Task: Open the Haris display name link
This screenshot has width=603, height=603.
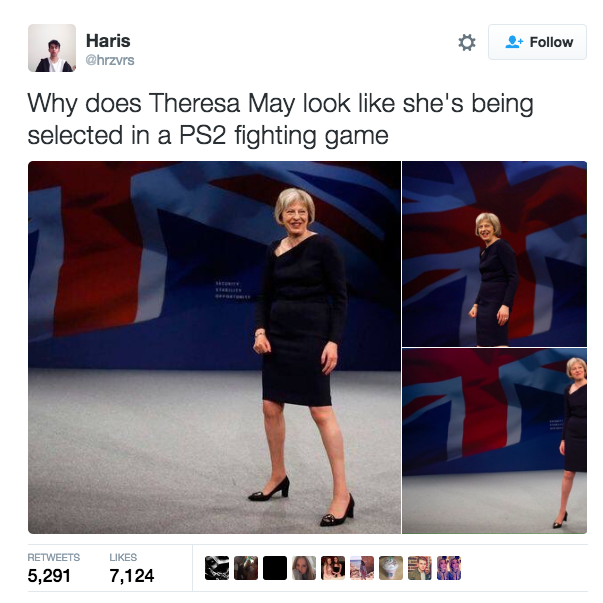Action: click(108, 41)
